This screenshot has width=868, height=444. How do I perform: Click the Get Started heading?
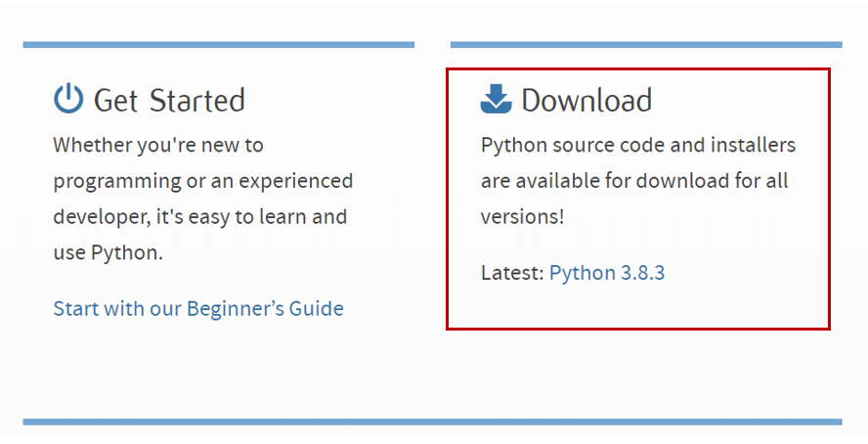(169, 100)
